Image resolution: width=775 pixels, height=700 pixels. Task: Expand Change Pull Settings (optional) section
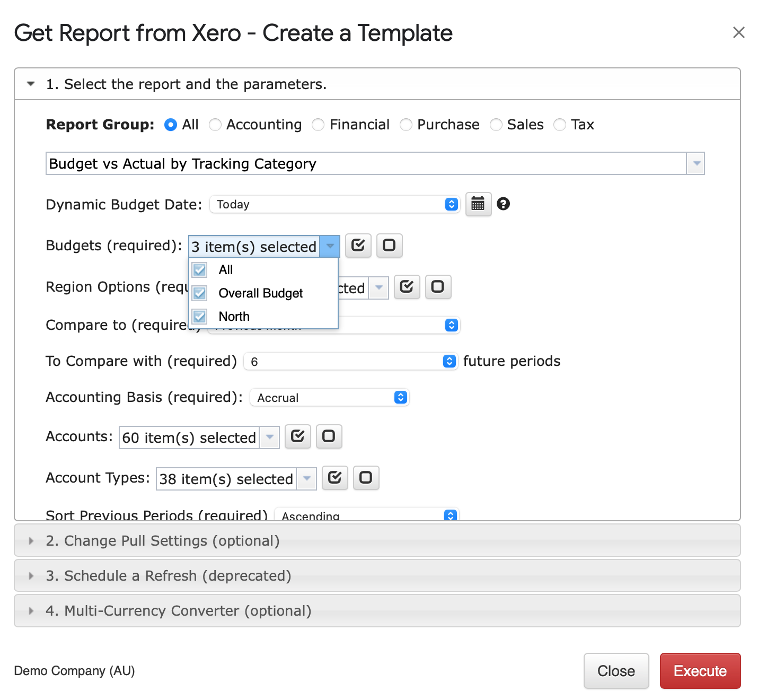tap(377, 540)
